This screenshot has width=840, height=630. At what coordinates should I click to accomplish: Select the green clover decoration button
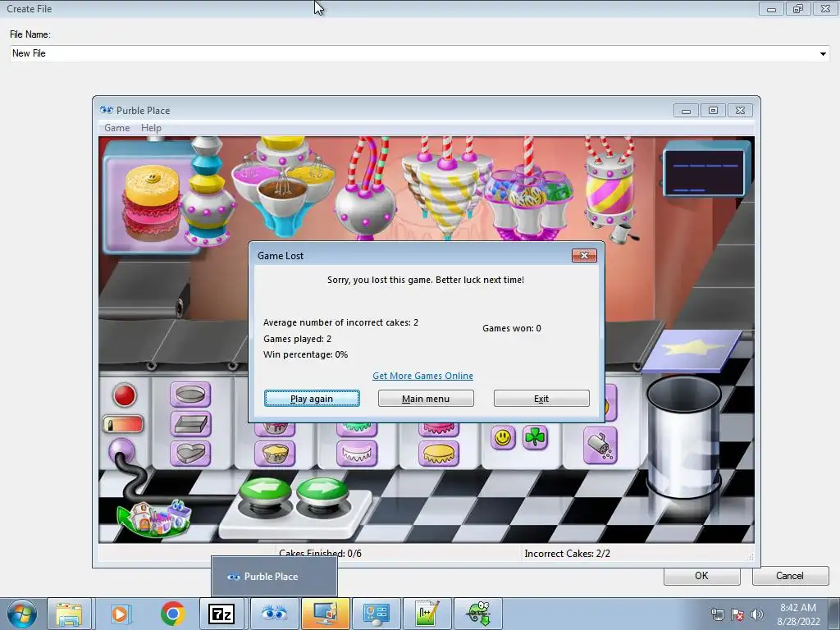point(535,438)
